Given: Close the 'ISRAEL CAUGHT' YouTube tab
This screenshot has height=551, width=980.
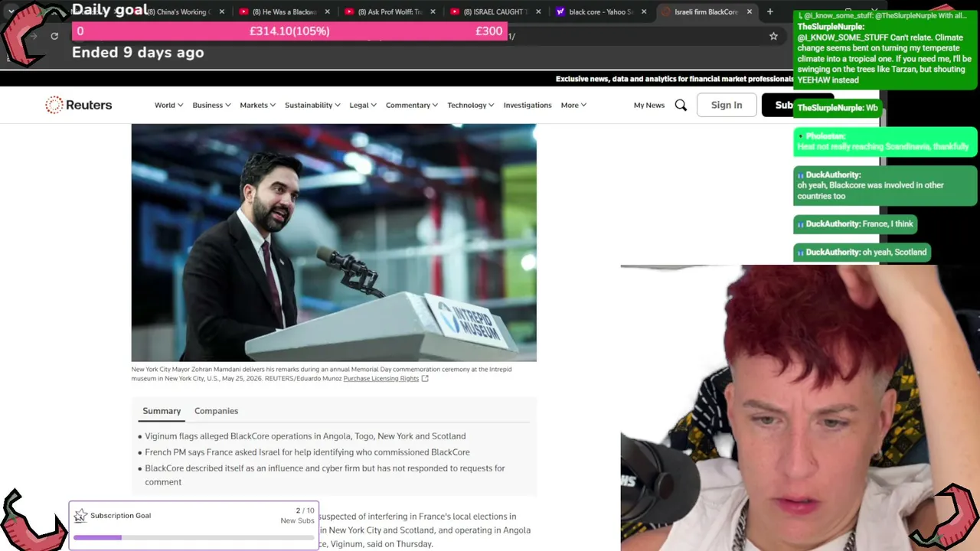Looking at the screenshot, I should pyautogui.click(x=537, y=11).
